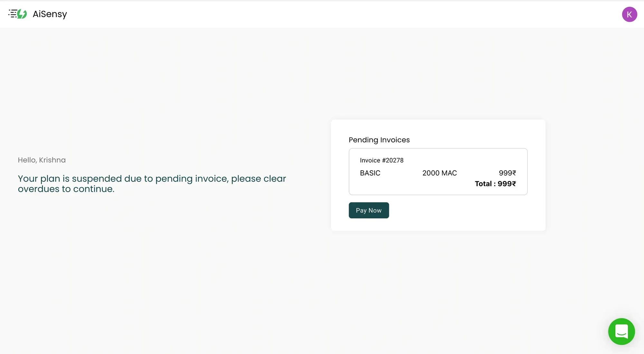Click the letter K in avatar
644x354 pixels.
(629, 14)
